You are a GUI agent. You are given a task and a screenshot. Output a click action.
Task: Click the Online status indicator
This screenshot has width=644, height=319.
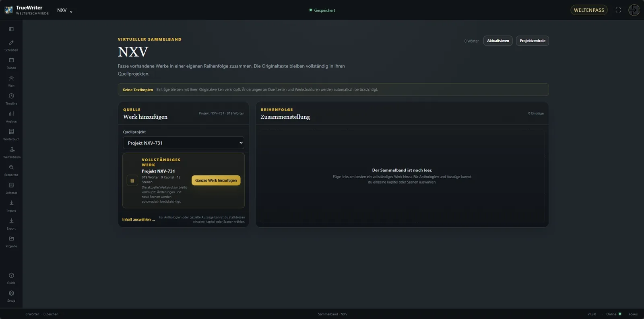pos(614,314)
